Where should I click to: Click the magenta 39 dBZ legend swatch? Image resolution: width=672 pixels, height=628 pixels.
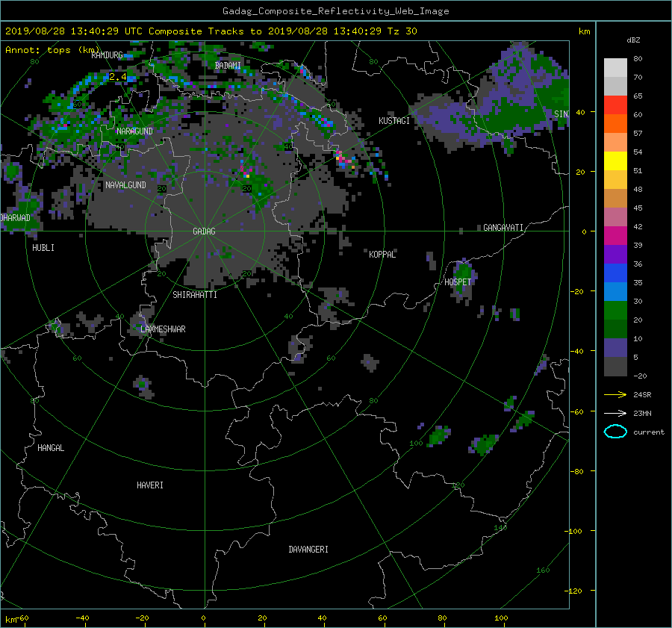(615, 236)
